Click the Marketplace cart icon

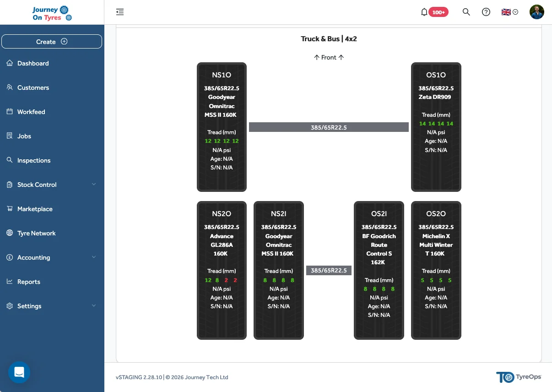[x=10, y=209]
